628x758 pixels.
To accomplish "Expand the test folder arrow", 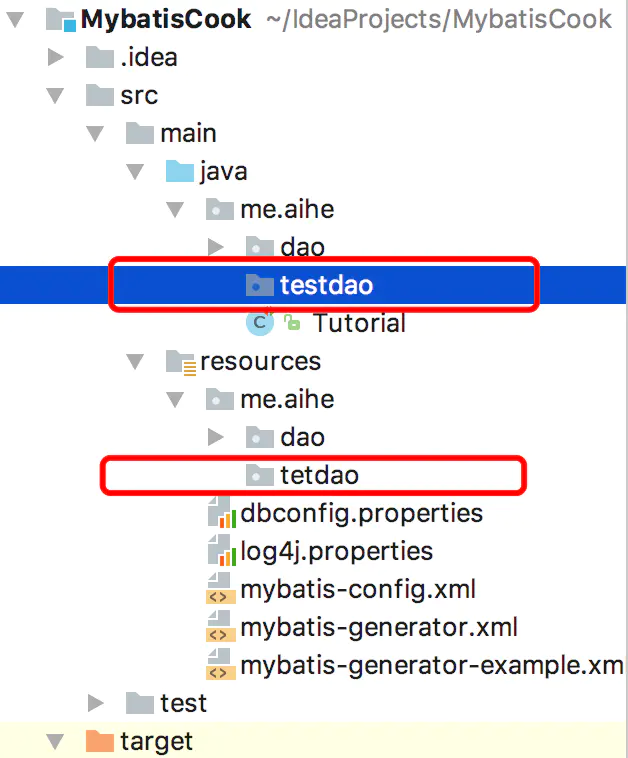I will [96, 703].
